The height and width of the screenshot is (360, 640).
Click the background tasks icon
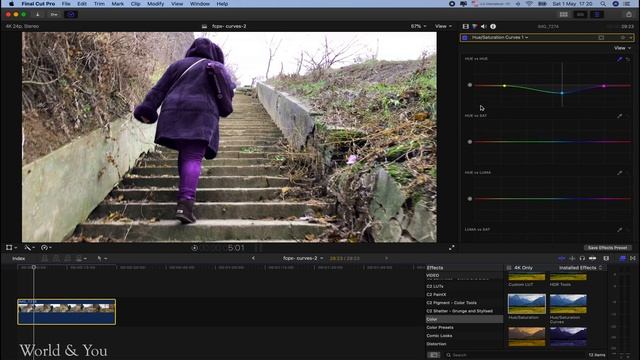[x=71, y=14]
